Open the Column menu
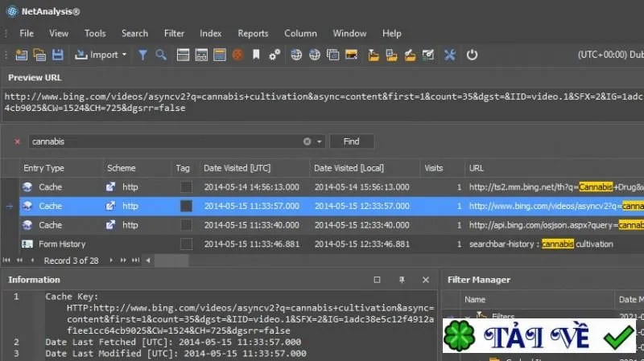 coord(300,33)
